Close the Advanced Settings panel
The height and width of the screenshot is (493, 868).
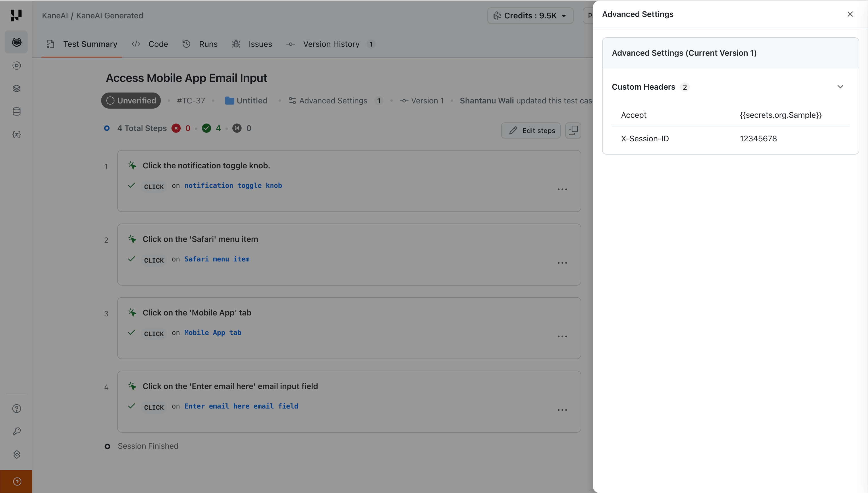[850, 14]
